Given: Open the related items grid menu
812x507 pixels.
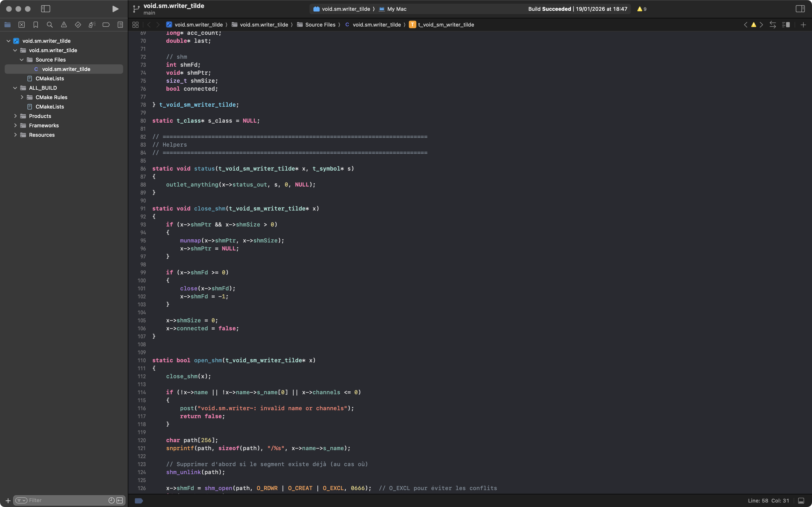Looking at the screenshot, I should pos(135,25).
